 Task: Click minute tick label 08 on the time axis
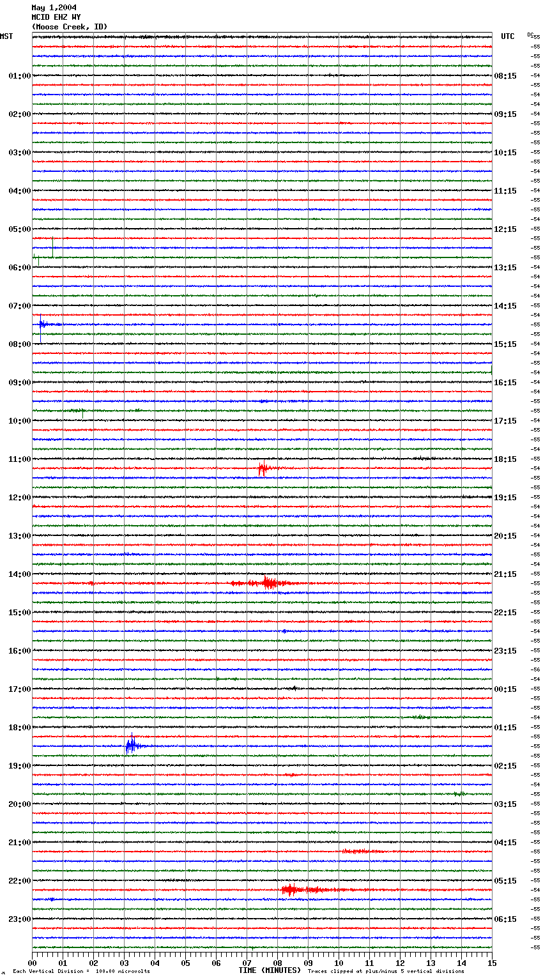coord(278,963)
